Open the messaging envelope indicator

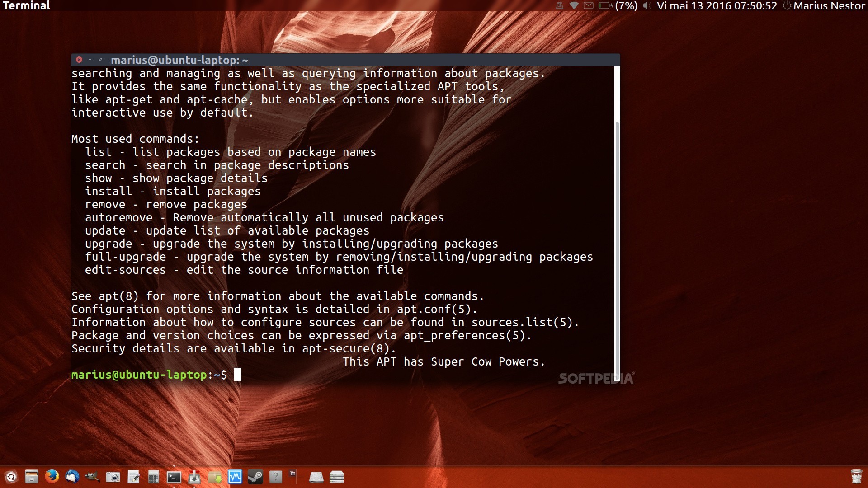[x=589, y=6]
